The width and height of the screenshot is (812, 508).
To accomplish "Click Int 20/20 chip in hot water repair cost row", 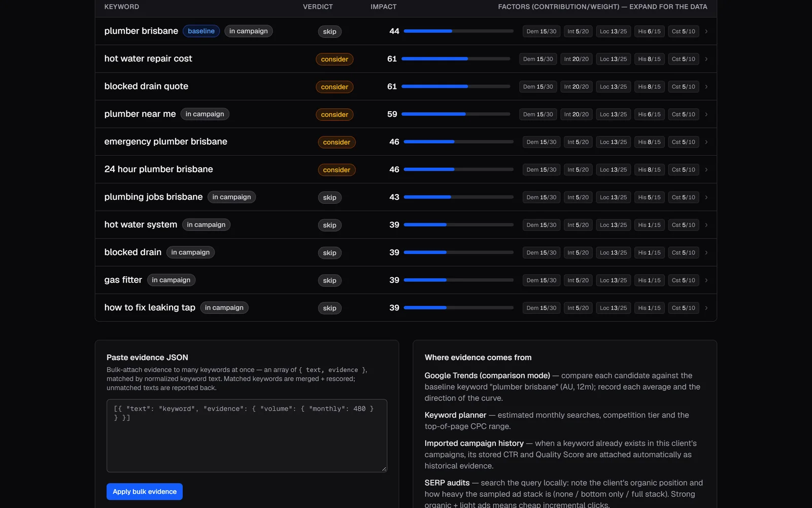I will pos(576,59).
